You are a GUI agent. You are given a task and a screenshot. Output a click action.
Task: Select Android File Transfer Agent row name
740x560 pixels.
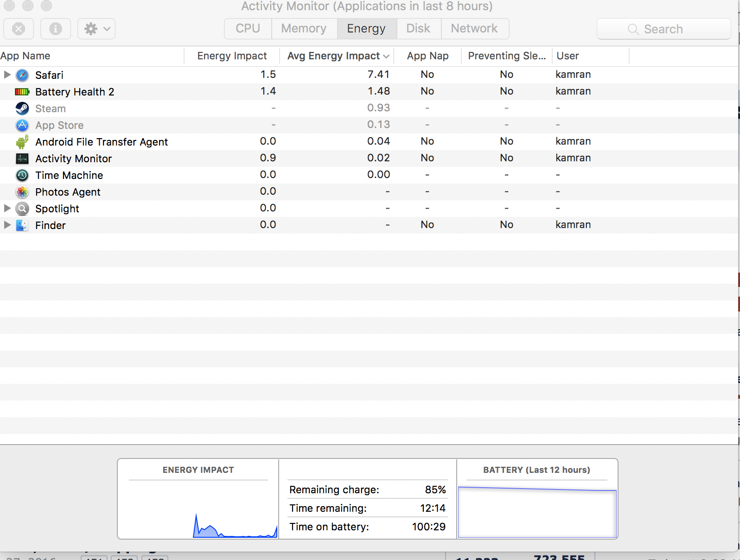pos(102,142)
